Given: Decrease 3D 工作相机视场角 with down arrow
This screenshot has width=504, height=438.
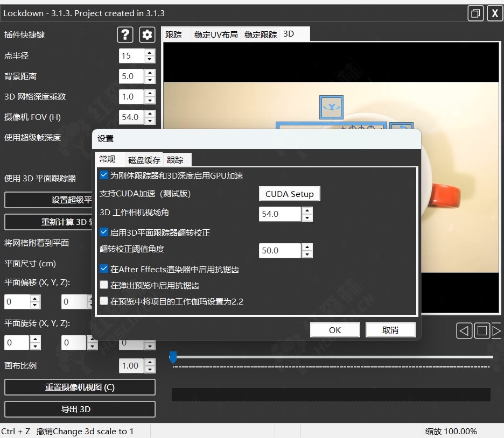Looking at the screenshot, I should point(307,218).
